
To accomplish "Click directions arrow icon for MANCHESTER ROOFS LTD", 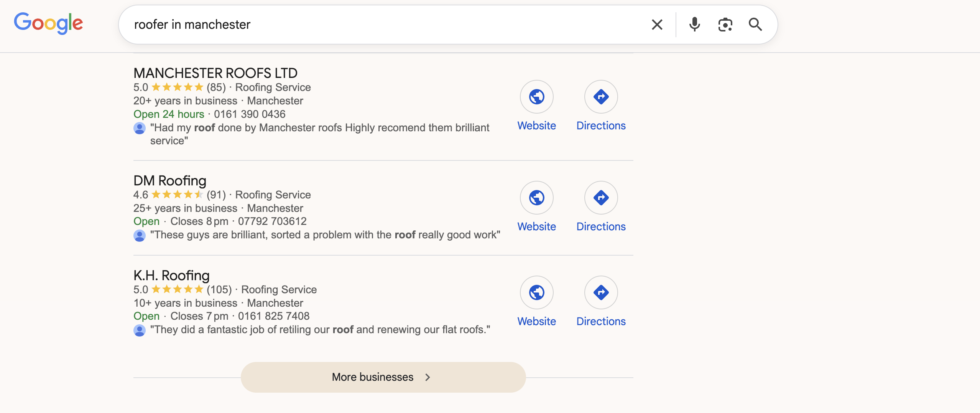I will [601, 97].
